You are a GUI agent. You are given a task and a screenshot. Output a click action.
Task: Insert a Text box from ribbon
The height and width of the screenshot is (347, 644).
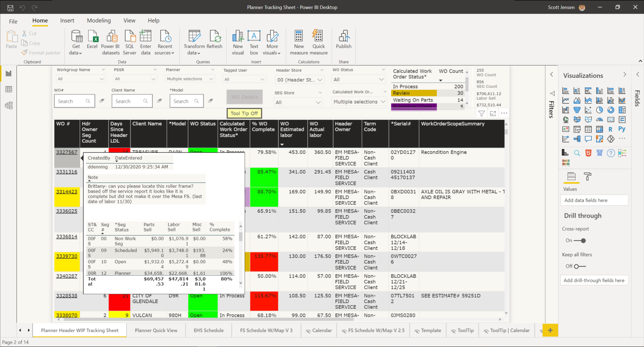[254, 43]
